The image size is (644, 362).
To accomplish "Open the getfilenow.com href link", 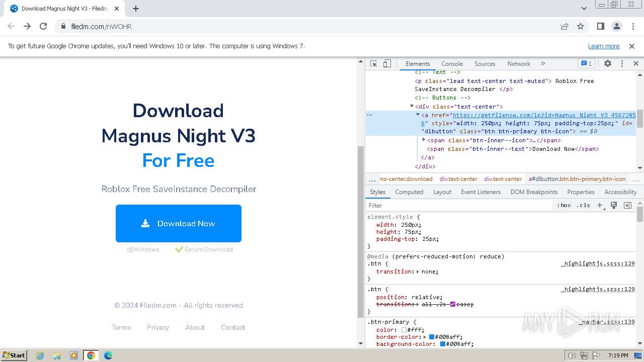I will 544,115.
